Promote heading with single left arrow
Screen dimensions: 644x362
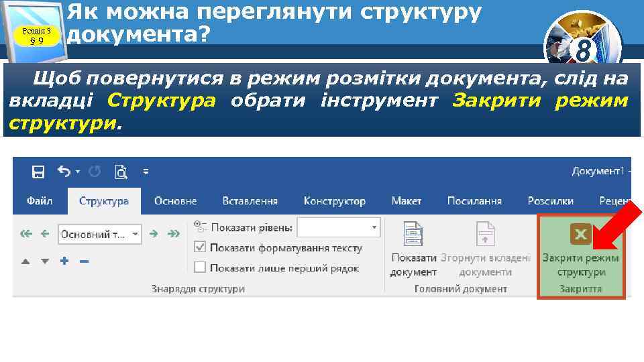[45, 234]
